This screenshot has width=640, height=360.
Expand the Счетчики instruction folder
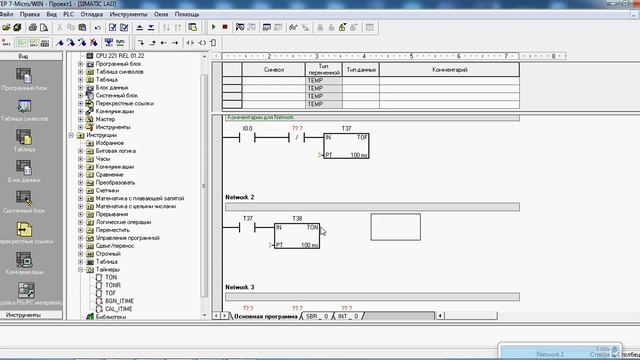80,191
